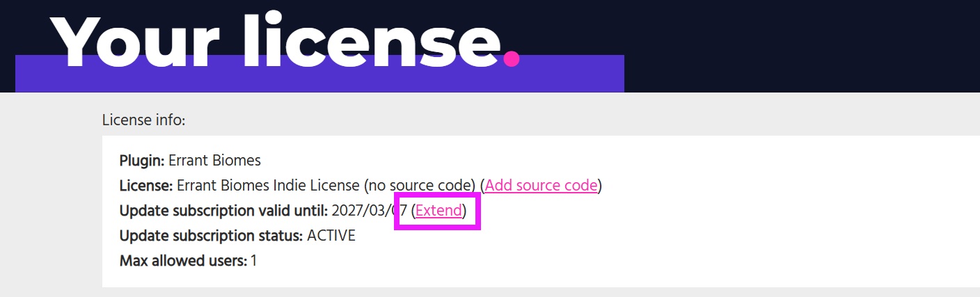The width and height of the screenshot is (980, 297).
Task: Click the "(no source code)" text
Action: click(420, 186)
